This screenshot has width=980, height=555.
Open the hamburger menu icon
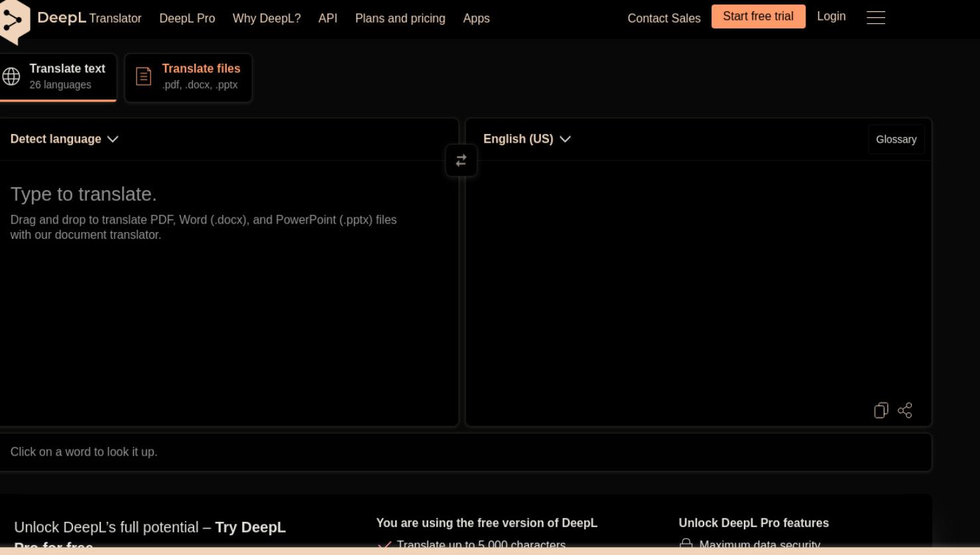876,17
